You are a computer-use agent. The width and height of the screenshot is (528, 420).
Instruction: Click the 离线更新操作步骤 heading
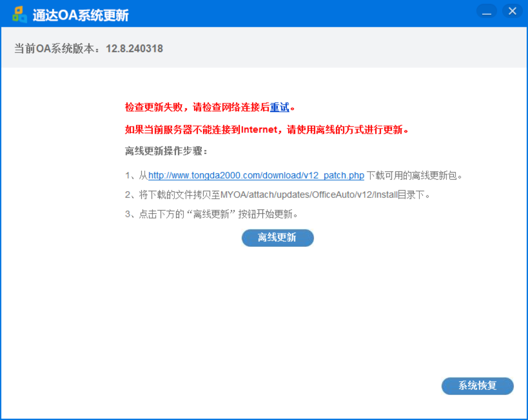pos(166,152)
